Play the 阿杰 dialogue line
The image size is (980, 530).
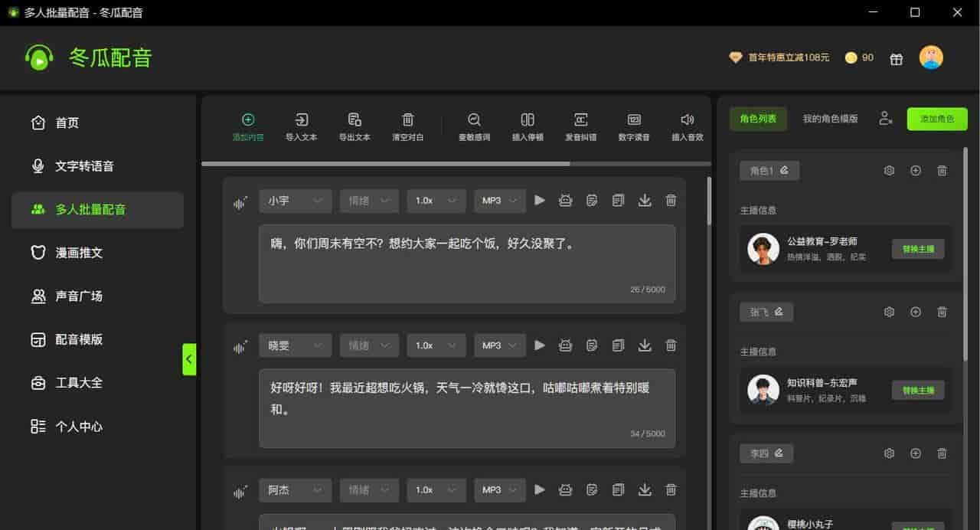pos(540,489)
